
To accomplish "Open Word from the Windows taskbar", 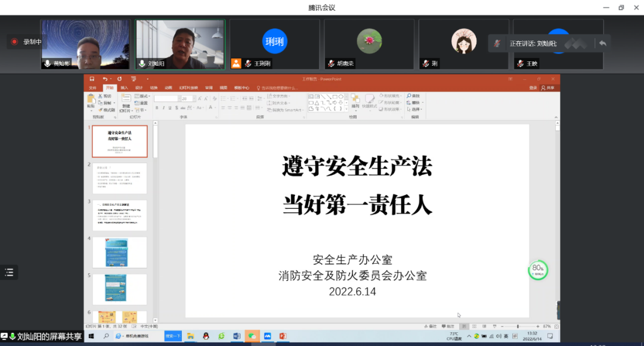I will click(236, 336).
